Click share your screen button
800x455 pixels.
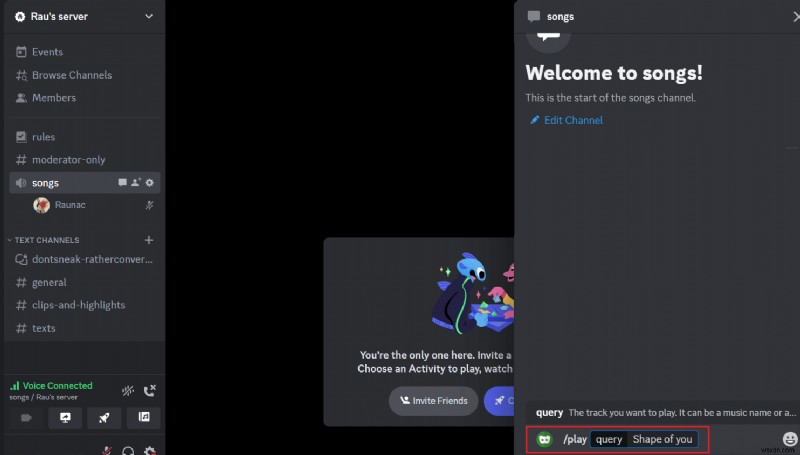point(65,418)
